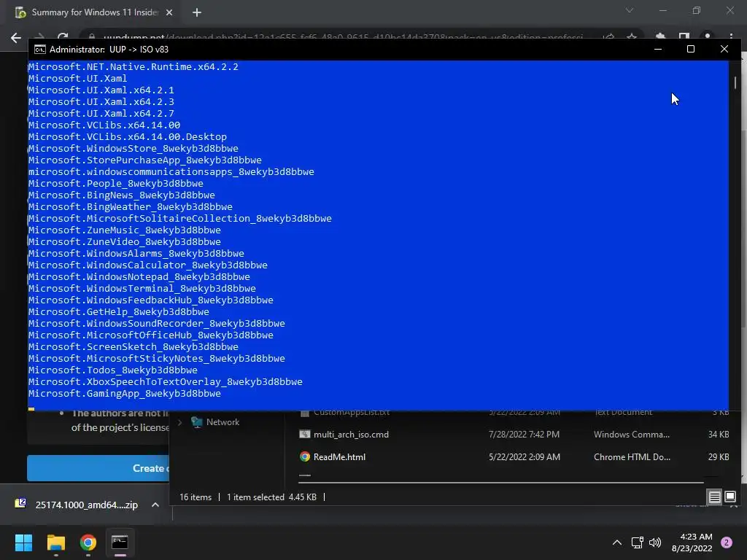Minimize the UUP -> ISO console window
This screenshot has width=747, height=560.
658,49
